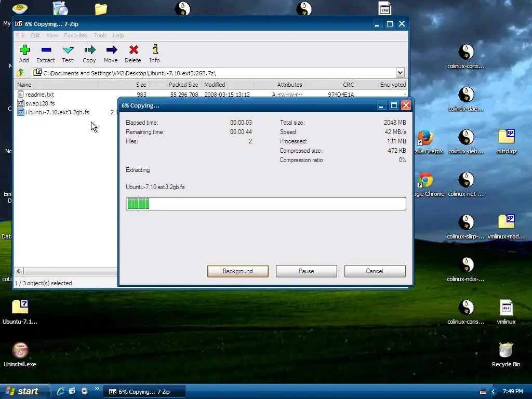Open the File menu in 7-Zip
The width and height of the screenshot is (532, 399).
click(20, 35)
